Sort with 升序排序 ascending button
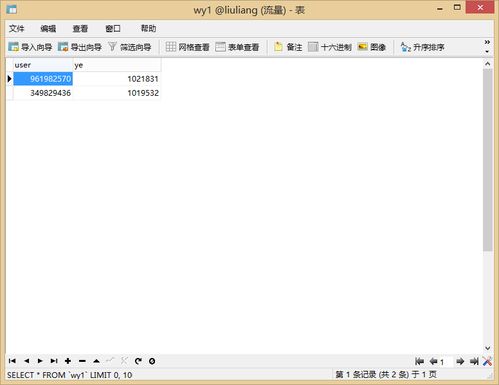 422,47
